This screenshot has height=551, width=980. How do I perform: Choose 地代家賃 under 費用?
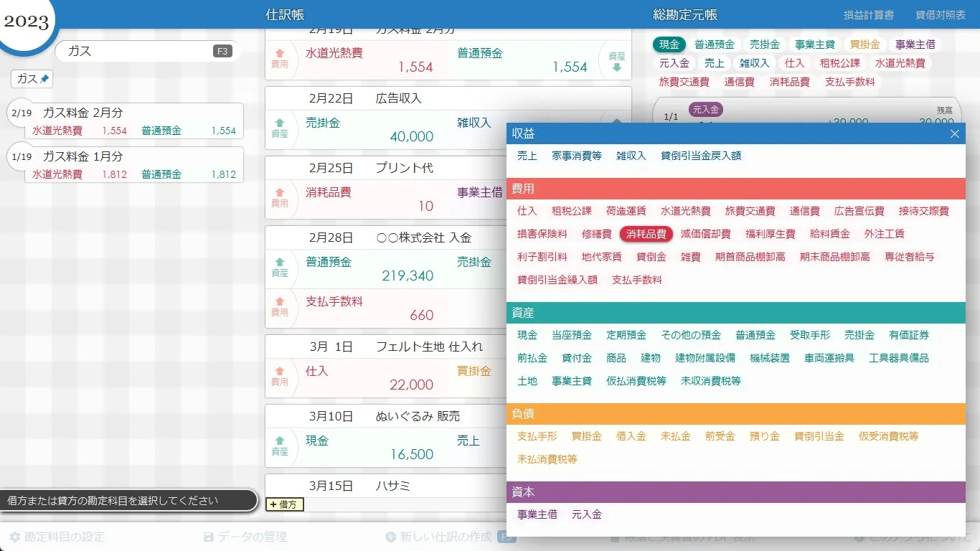(602, 257)
